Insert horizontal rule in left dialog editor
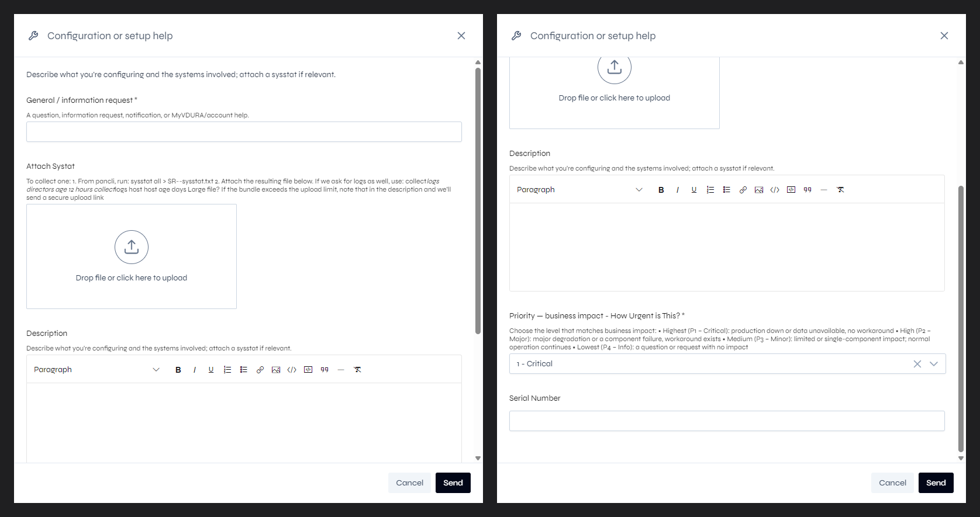The width and height of the screenshot is (980, 517). click(x=341, y=370)
